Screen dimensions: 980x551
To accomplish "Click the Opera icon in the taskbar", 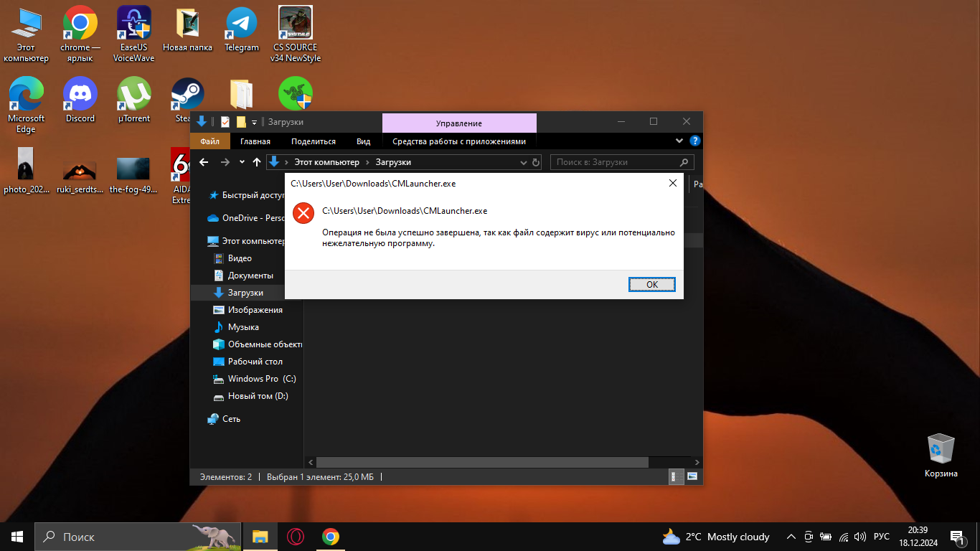I will point(295,537).
